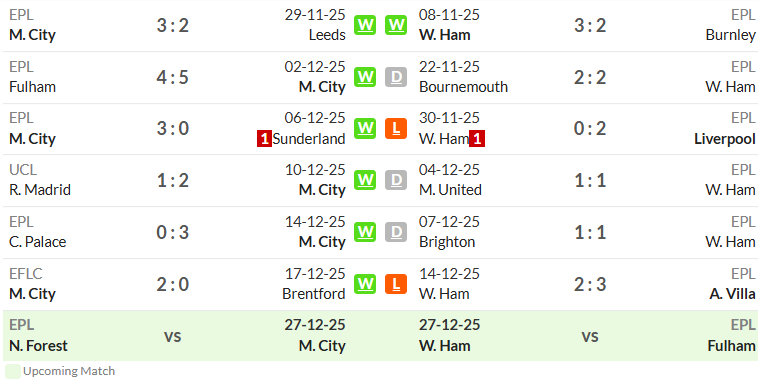Click the W badge for M. City vs Brentford
The image size is (758, 391).
(365, 284)
